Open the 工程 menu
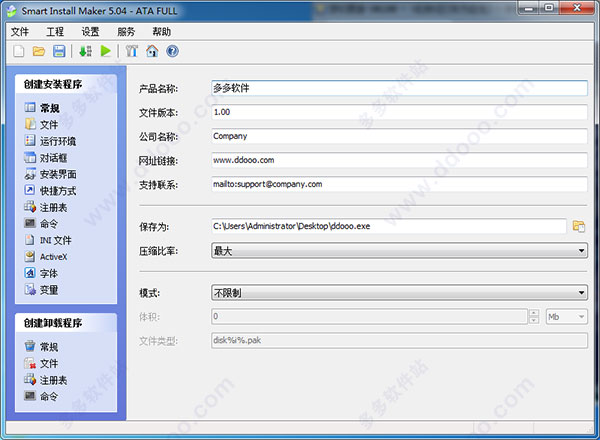This screenshot has width=600, height=440. [x=55, y=32]
